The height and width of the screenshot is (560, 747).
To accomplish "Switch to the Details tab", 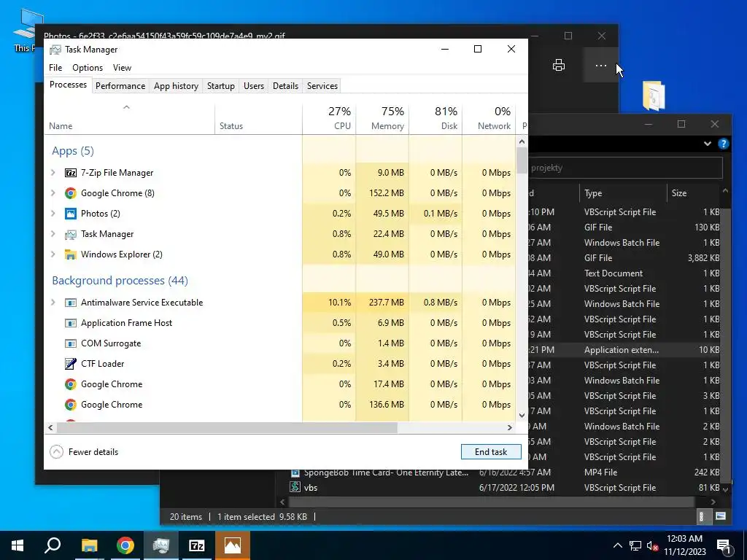I will coord(285,86).
